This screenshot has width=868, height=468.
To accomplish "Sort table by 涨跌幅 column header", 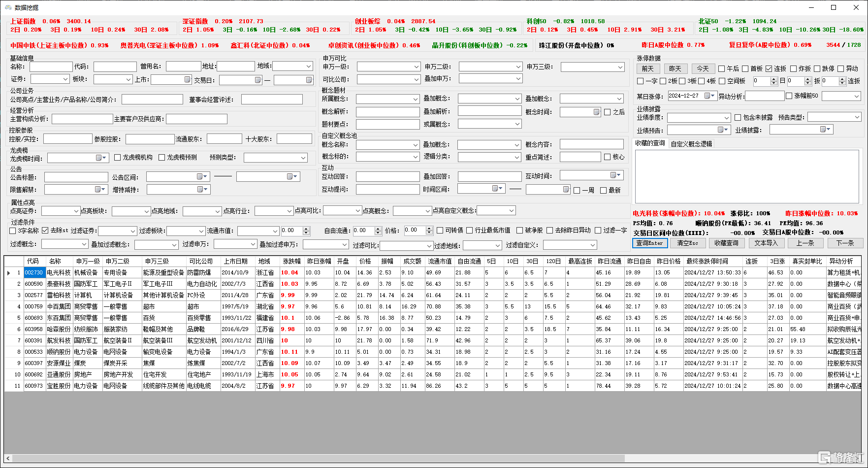I will pyautogui.click(x=291, y=261).
